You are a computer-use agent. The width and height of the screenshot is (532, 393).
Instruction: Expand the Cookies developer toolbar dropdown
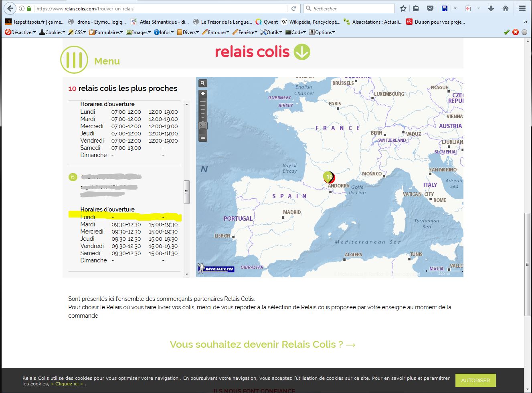pos(53,32)
